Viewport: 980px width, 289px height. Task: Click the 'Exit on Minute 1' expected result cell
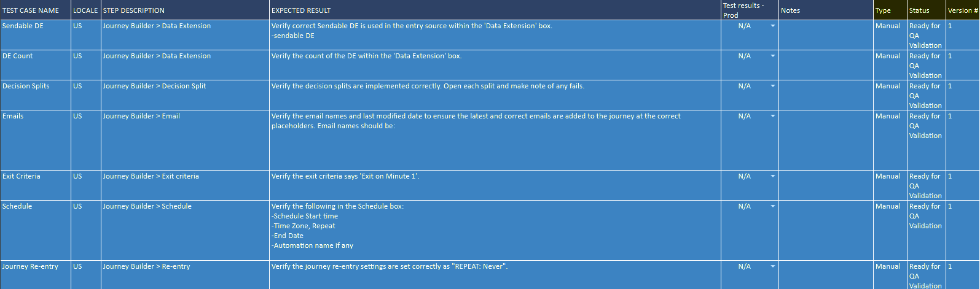coord(495,185)
